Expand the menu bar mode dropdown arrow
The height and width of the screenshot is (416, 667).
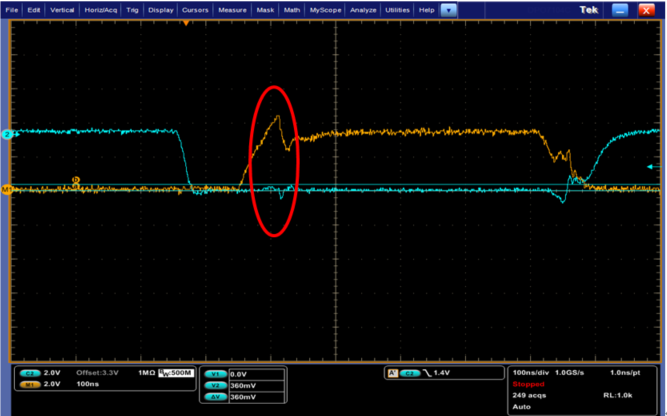tap(449, 9)
